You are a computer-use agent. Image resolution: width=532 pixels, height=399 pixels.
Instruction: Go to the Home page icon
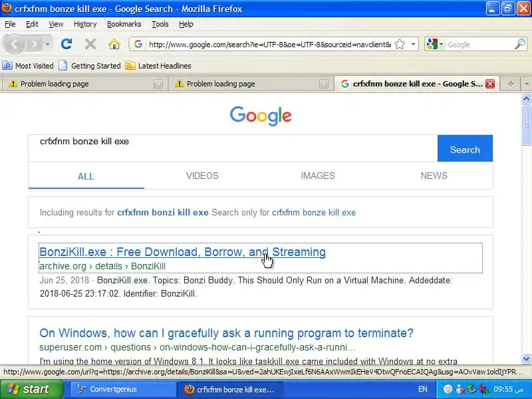(x=114, y=44)
